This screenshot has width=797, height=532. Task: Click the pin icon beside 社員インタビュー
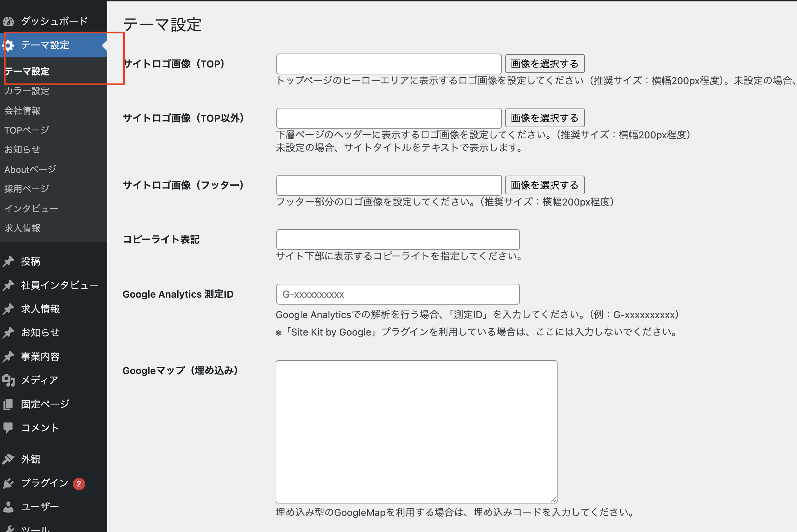(8, 285)
